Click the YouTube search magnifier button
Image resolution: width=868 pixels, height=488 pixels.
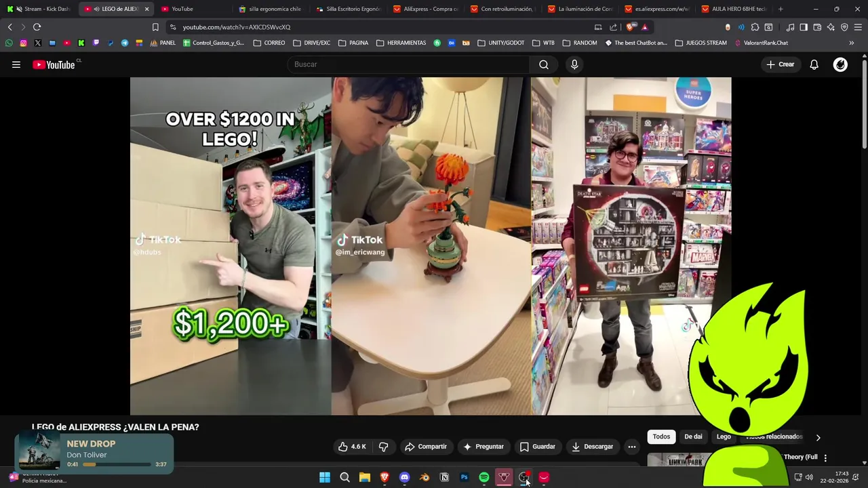point(544,64)
